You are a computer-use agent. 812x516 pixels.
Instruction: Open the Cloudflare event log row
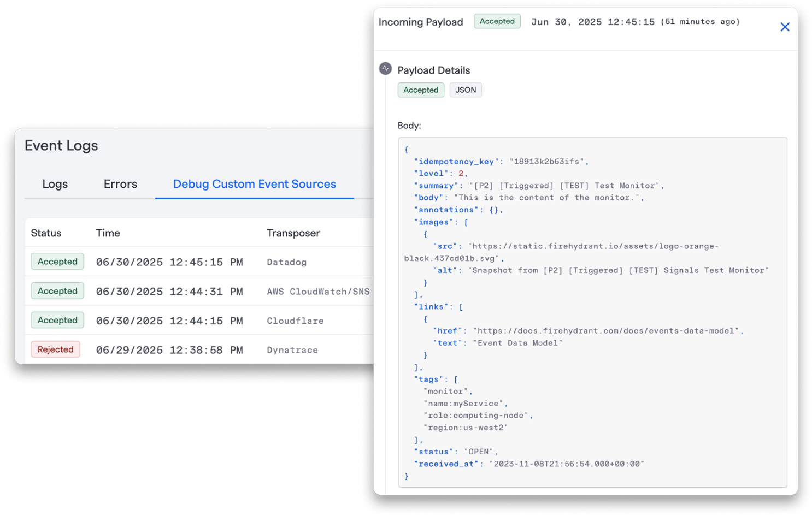(x=199, y=321)
